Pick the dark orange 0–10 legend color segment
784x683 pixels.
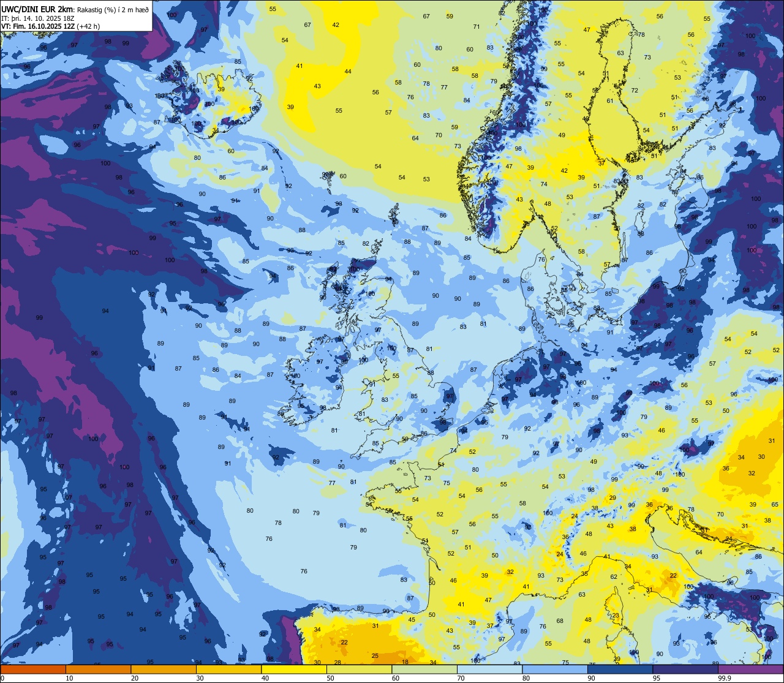[33, 669]
